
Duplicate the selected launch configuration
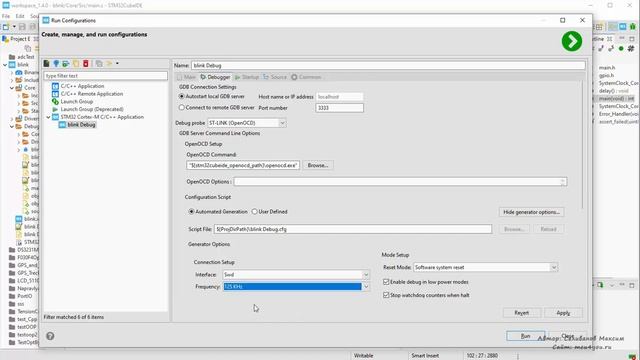(76, 63)
